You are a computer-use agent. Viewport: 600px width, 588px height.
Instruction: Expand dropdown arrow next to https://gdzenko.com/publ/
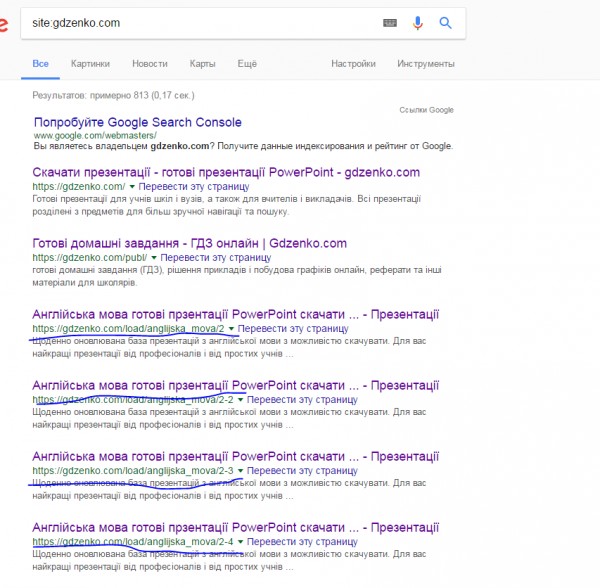coord(154,258)
